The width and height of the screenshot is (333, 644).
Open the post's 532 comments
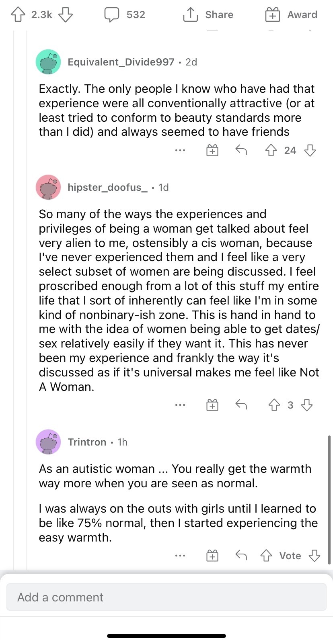coord(125,15)
